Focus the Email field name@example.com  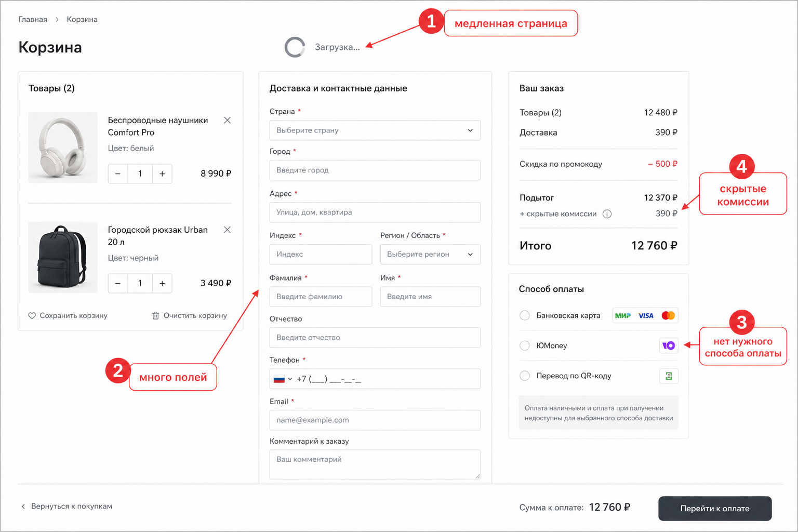coord(375,420)
